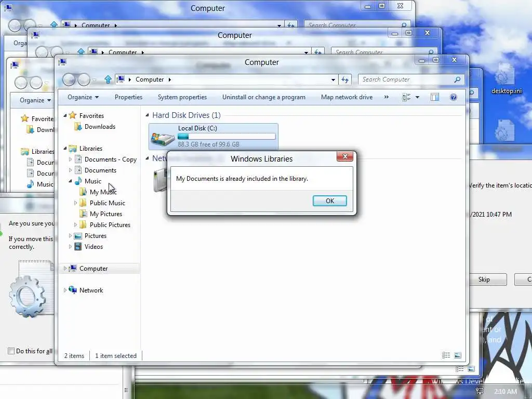Select Libraries in the front navigation pane

click(x=90, y=148)
